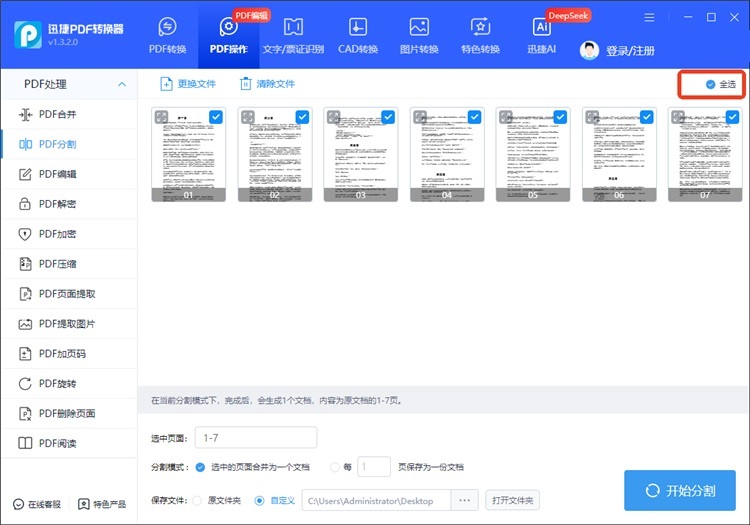The image size is (750, 525).
Task: Click the 更换文件 replace file icon
Action: [167, 84]
